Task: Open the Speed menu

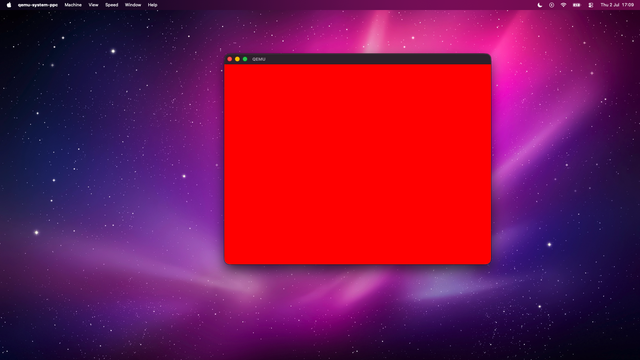Action: (x=111, y=5)
